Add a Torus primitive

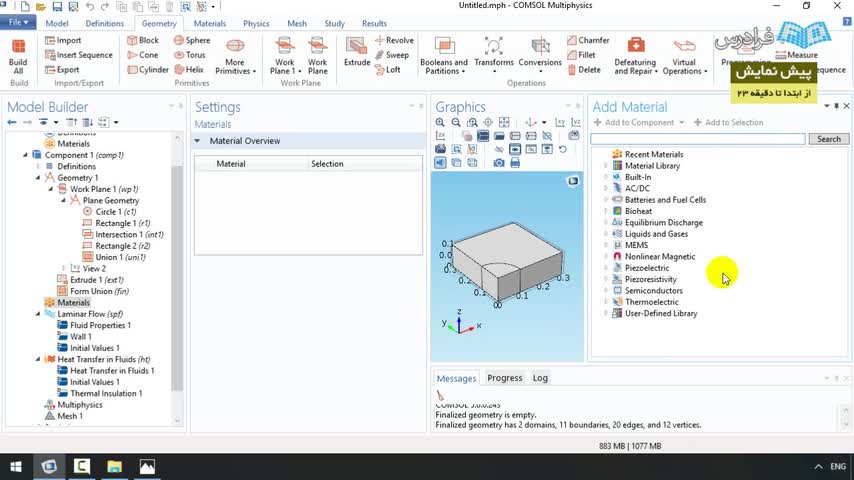pyautogui.click(x=190, y=55)
